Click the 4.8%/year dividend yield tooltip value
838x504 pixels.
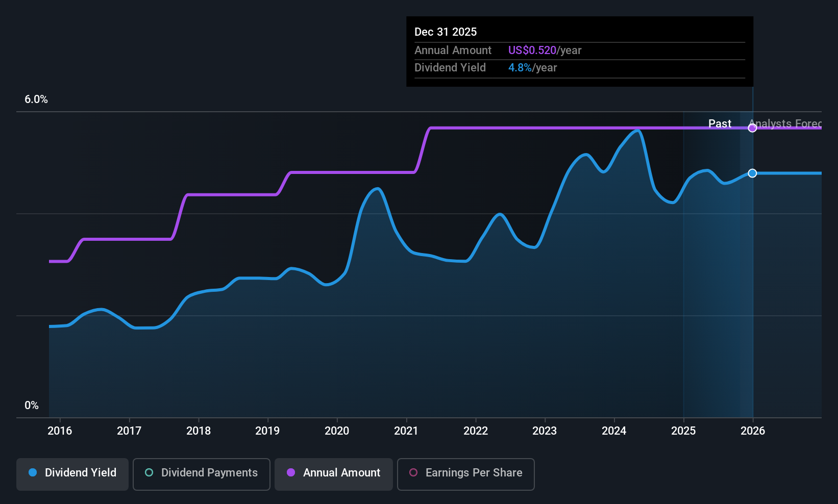click(532, 68)
